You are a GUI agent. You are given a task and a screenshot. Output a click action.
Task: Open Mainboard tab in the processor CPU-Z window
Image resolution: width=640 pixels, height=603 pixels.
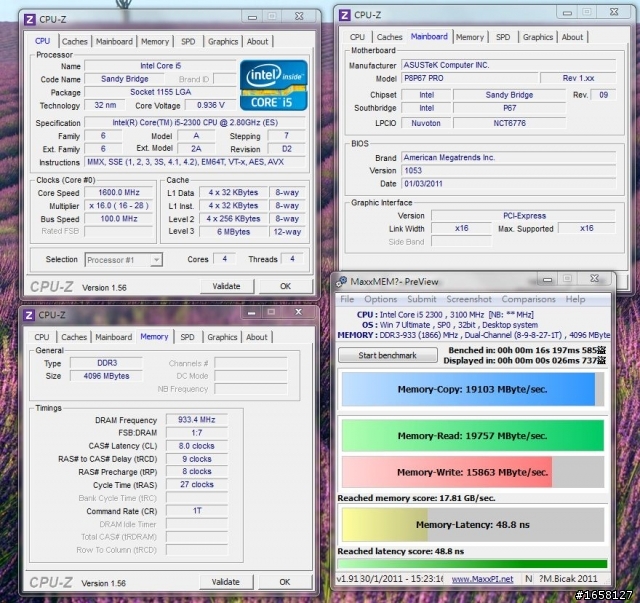(x=114, y=42)
